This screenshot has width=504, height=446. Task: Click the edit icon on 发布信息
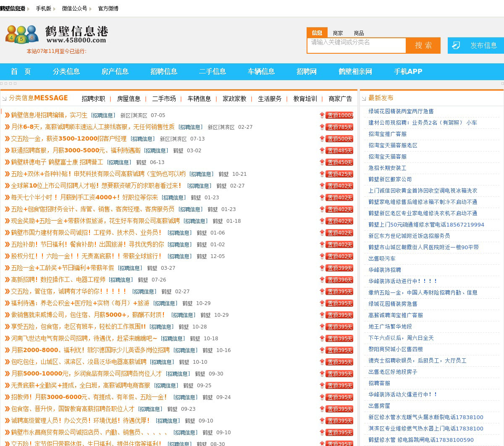pyautogui.click(x=456, y=45)
